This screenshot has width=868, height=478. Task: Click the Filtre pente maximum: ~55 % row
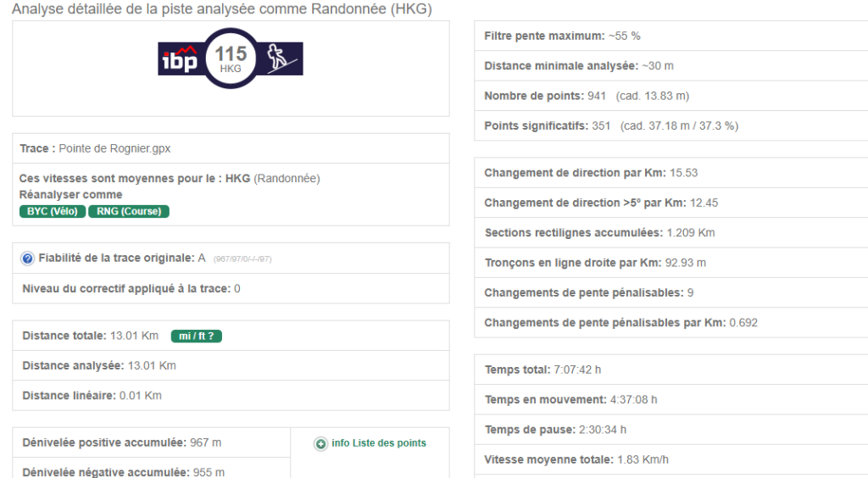[671, 36]
